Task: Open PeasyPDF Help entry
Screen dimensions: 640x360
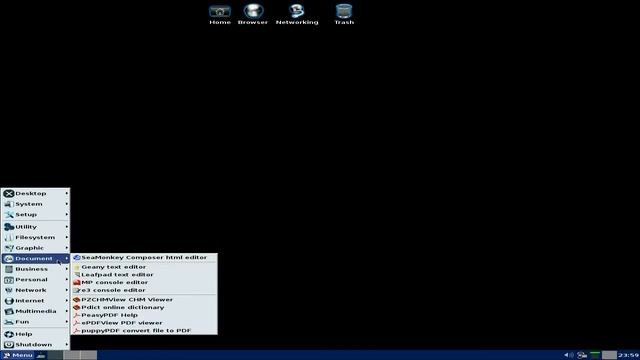Action: pos(144,315)
